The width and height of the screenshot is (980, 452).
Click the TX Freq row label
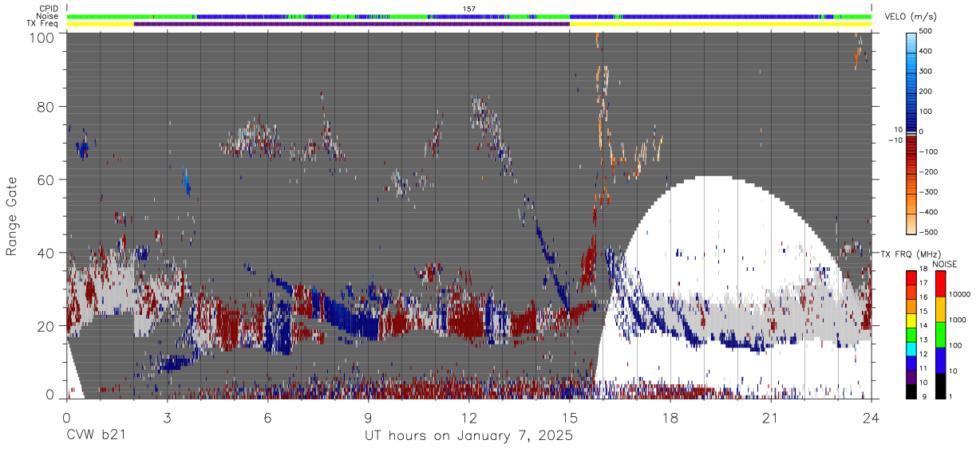[43, 23]
